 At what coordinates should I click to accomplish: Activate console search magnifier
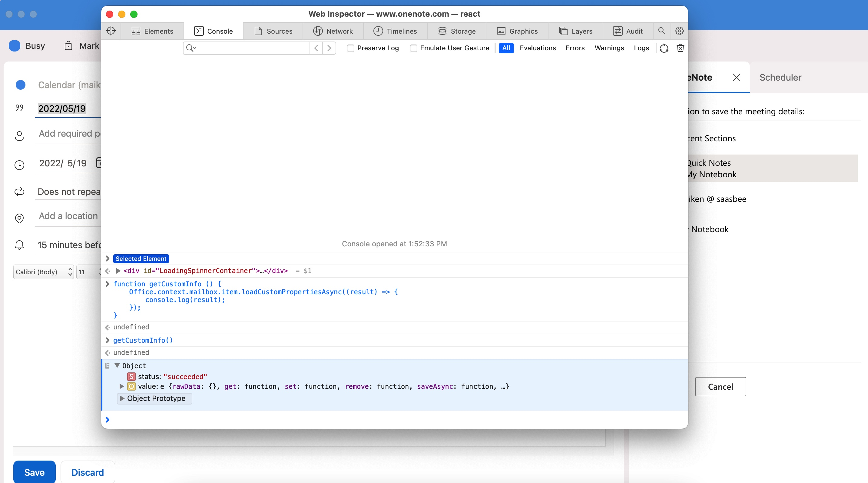pyautogui.click(x=661, y=31)
